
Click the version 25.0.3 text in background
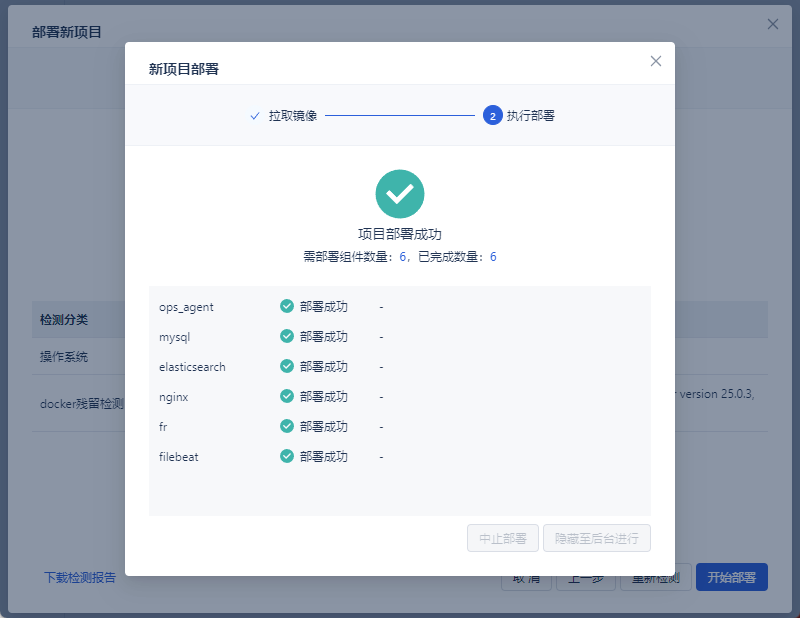click(717, 394)
